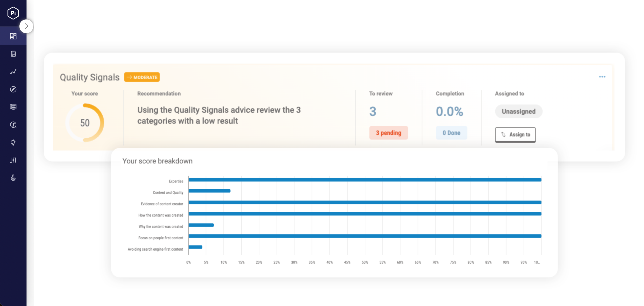Click the Assign to button
This screenshot has height=306, width=644.
click(515, 134)
